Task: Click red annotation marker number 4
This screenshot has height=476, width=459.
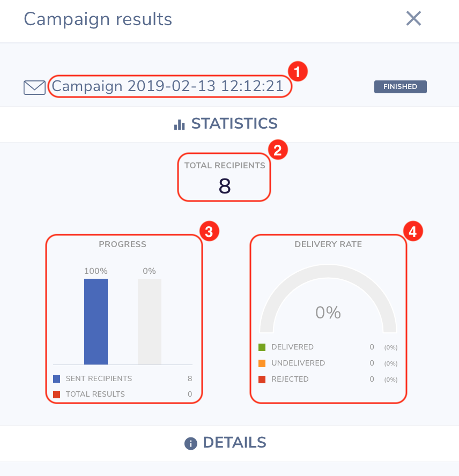Action: click(413, 232)
